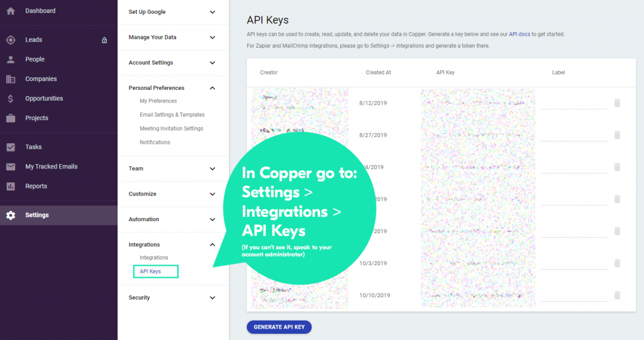Click the API Keys page heading
The height and width of the screenshot is (340, 644).
click(267, 20)
